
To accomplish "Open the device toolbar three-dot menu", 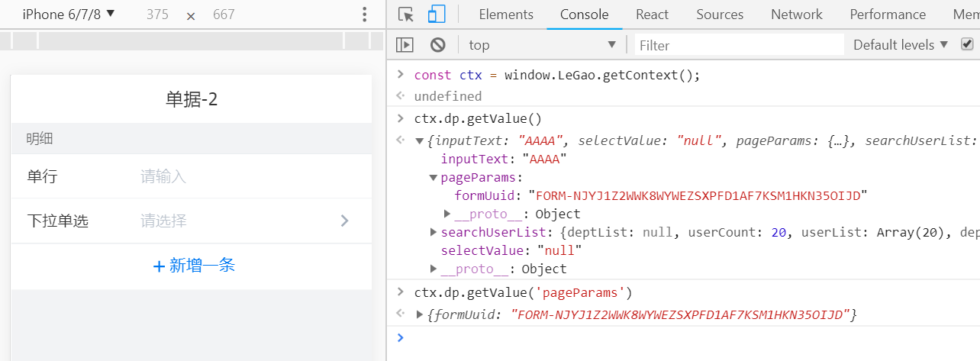I will coord(365,15).
